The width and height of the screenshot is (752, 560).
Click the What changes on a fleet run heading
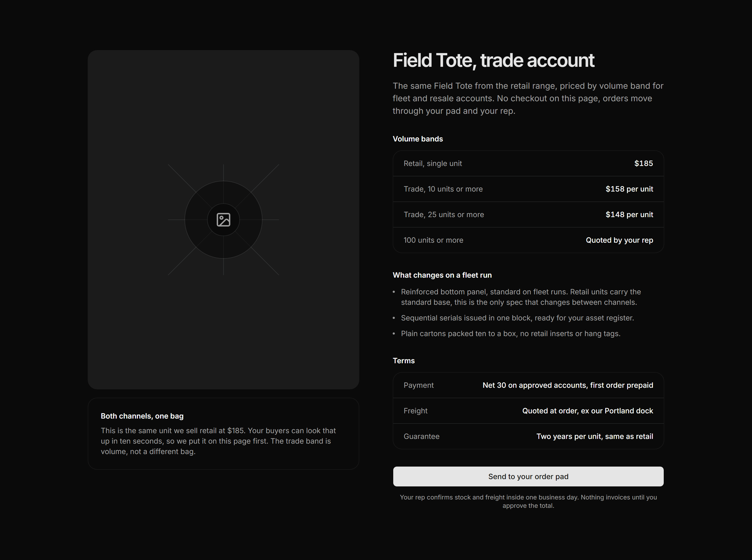pyautogui.click(x=442, y=275)
